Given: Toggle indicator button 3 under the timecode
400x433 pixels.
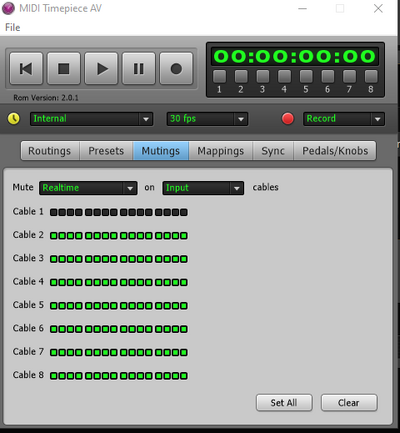Looking at the screenshot, I should coord(263,76).
